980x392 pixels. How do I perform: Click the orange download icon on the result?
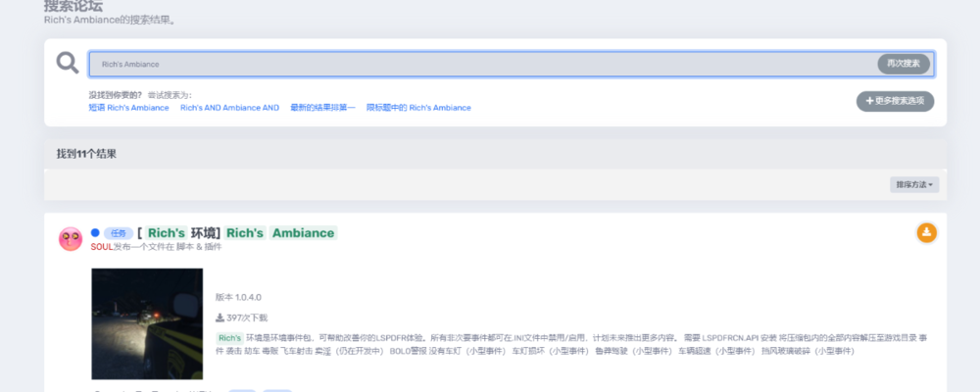pyautogui.click(x=926, y=232)
